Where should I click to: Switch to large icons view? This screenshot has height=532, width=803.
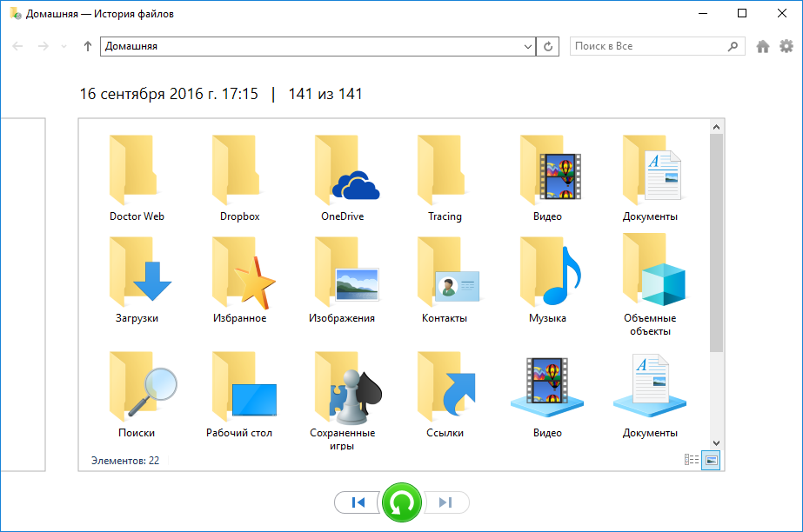pos(711,460)
